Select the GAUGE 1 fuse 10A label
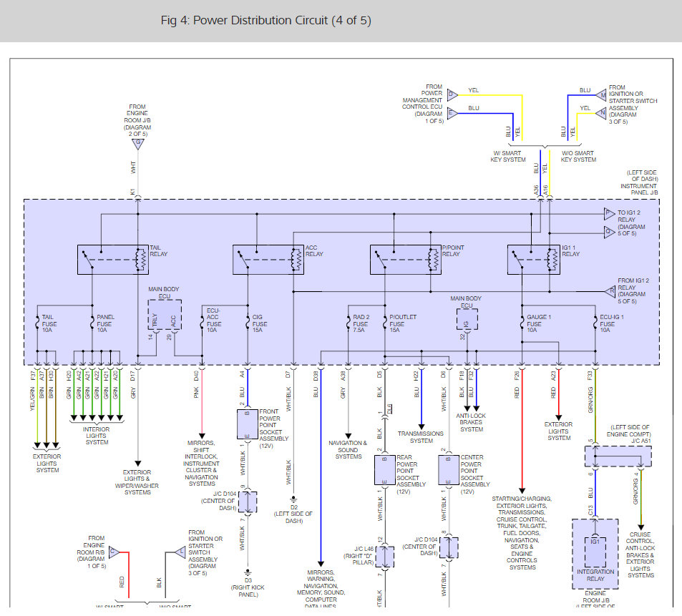The width and height of the screenshot is (682, 616). pos(539,323)
